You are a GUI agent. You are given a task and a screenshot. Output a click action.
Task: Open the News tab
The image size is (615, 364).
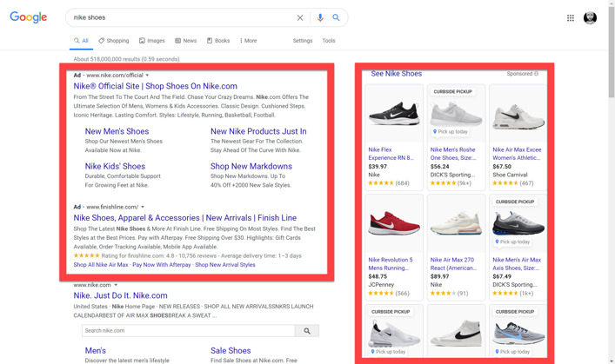[x=186, y=40]
